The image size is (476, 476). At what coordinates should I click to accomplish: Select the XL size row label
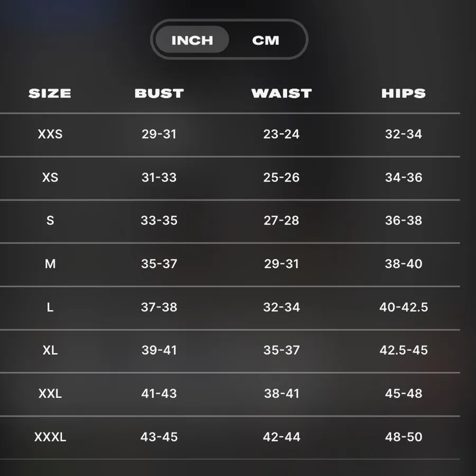click(50, 350)
